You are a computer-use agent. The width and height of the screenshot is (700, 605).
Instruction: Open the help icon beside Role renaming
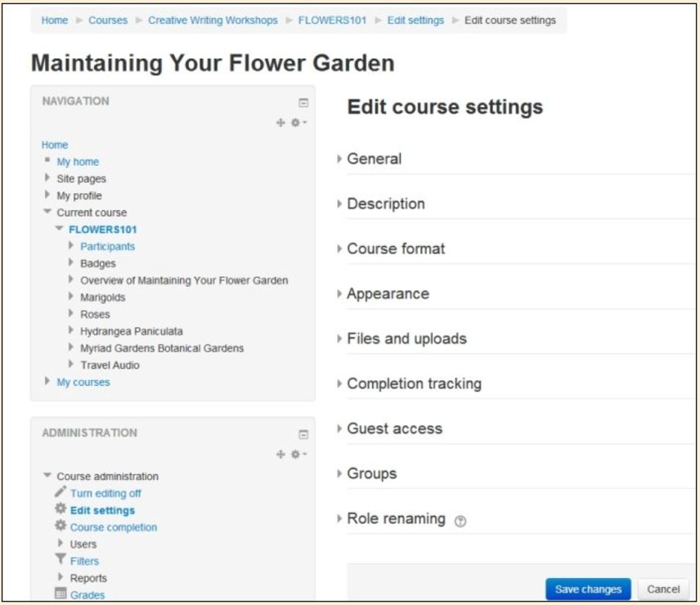460,521
